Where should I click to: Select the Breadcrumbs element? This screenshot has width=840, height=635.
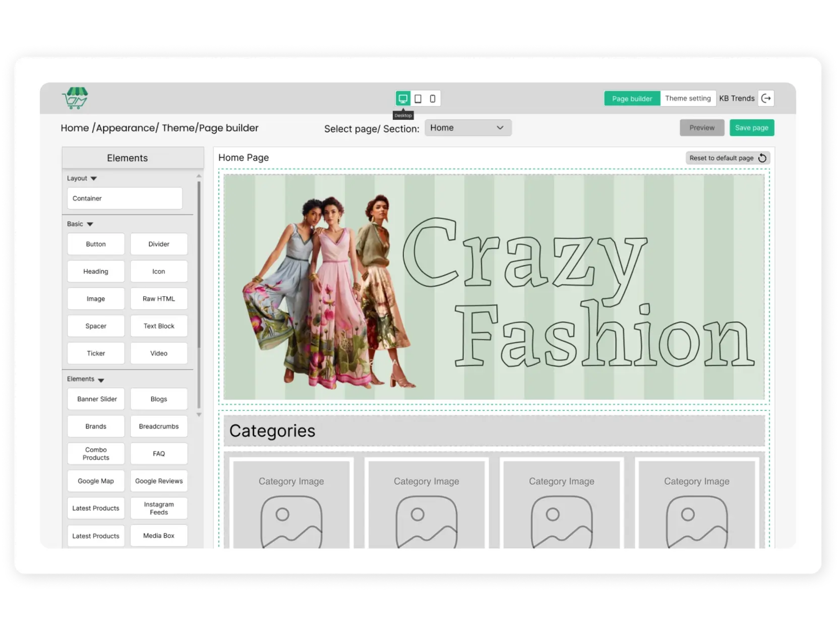point(159,427)
